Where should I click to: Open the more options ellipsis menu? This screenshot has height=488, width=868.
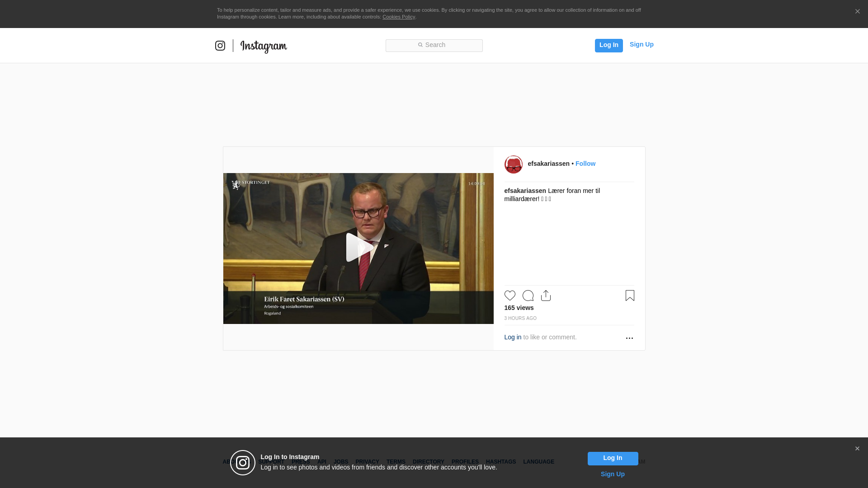click(x=629, y=338)
